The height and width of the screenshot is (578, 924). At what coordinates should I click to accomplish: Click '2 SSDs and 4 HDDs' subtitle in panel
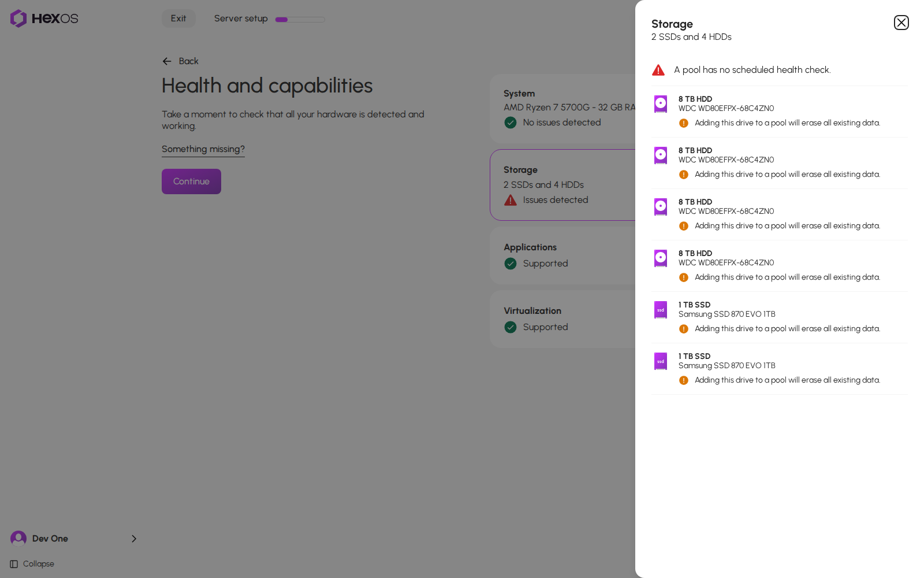point(691,37)
